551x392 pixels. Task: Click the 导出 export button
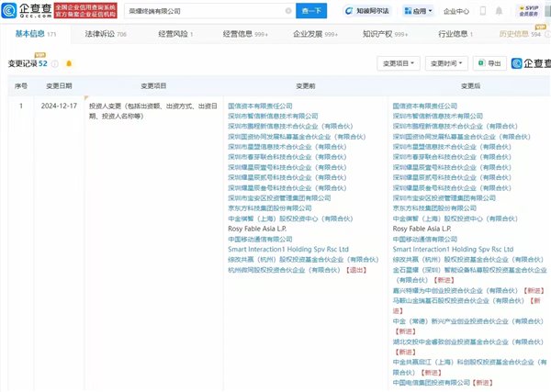pyautogui.click(x=489, y=63)
